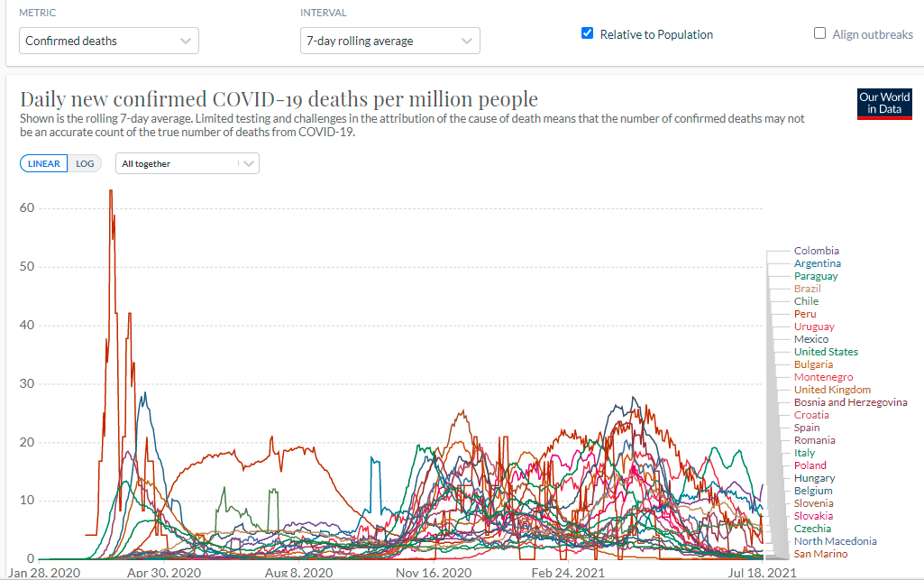Image resolution: width=924 pixels, height=580 pixels.
Task: Expand the 7-day rolling average interval dropdown
Action: pos(389,41)
